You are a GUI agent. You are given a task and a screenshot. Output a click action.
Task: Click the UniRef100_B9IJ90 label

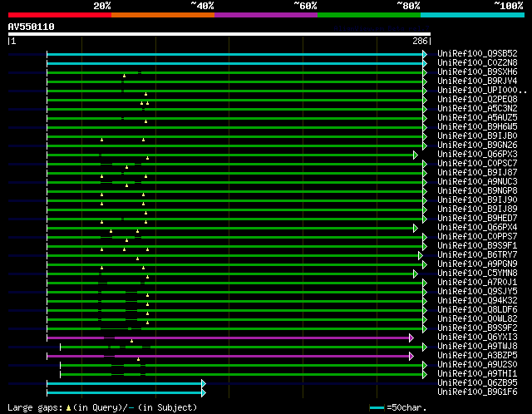coord(477,200)
